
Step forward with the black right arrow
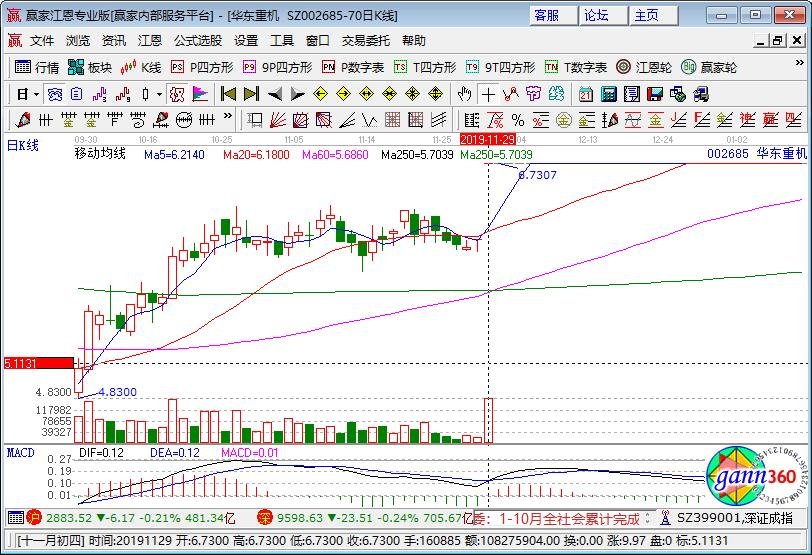pyautogui.click(x=297, y=94)
